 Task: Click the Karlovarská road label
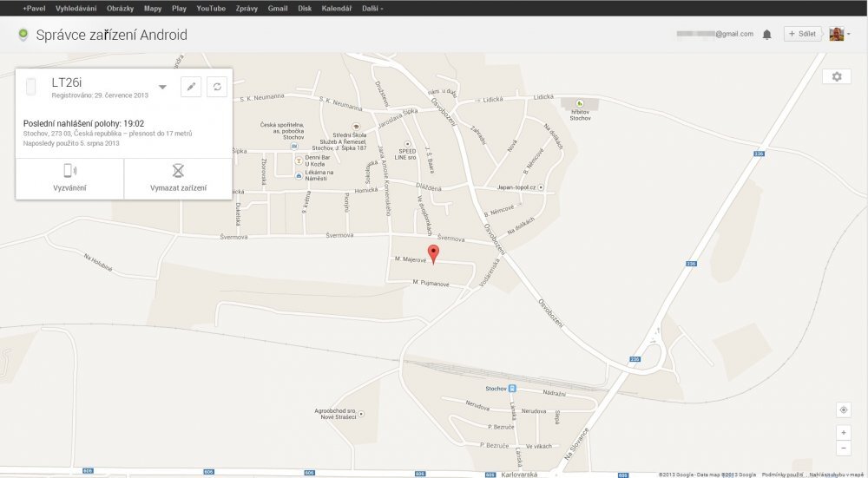pos(519,475)
